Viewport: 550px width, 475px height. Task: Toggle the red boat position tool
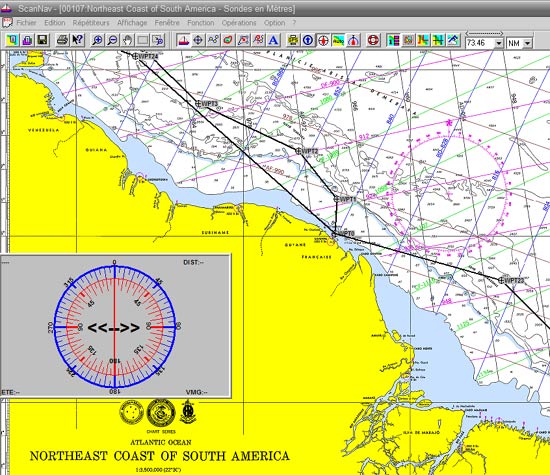tap(183, 40)
